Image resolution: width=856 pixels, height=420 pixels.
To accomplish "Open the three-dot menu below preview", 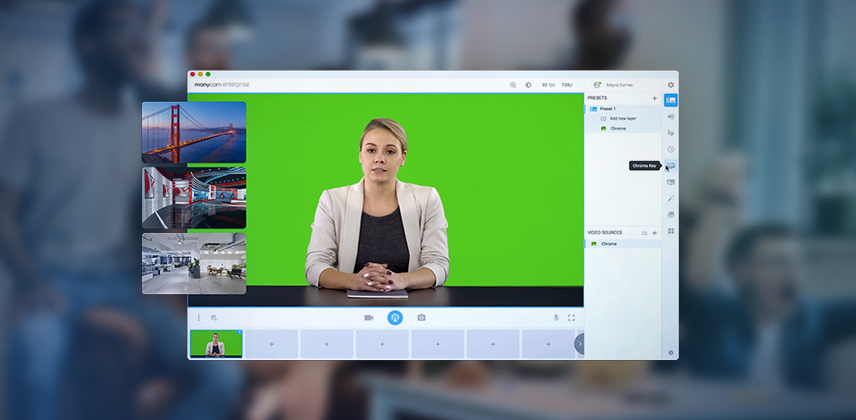I will point(199,318).
